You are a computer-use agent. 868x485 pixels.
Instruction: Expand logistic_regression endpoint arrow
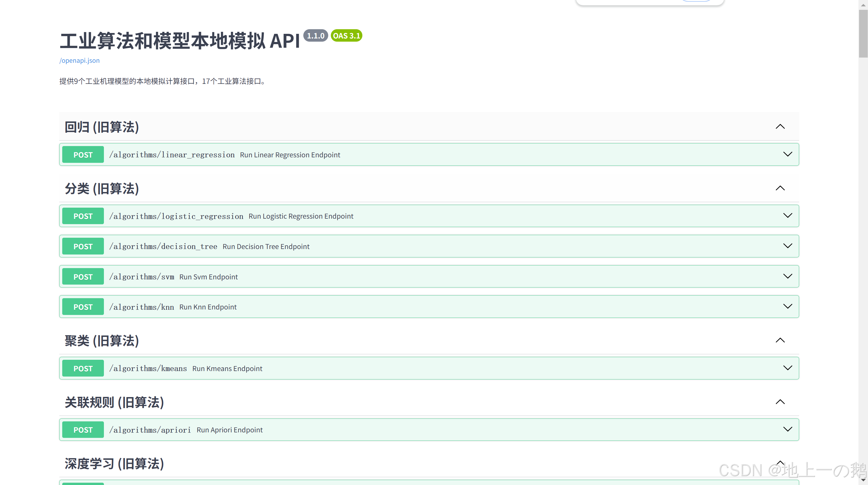(x=788, y=215)
